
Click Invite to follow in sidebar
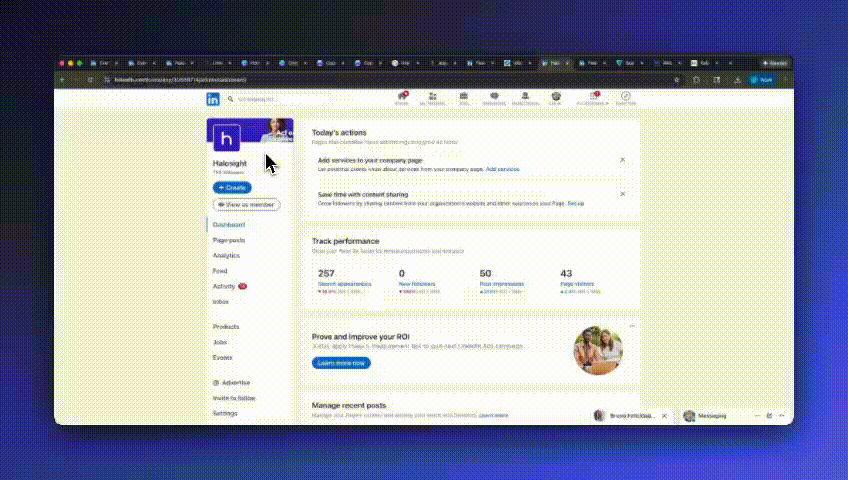[x=234, y=398]
